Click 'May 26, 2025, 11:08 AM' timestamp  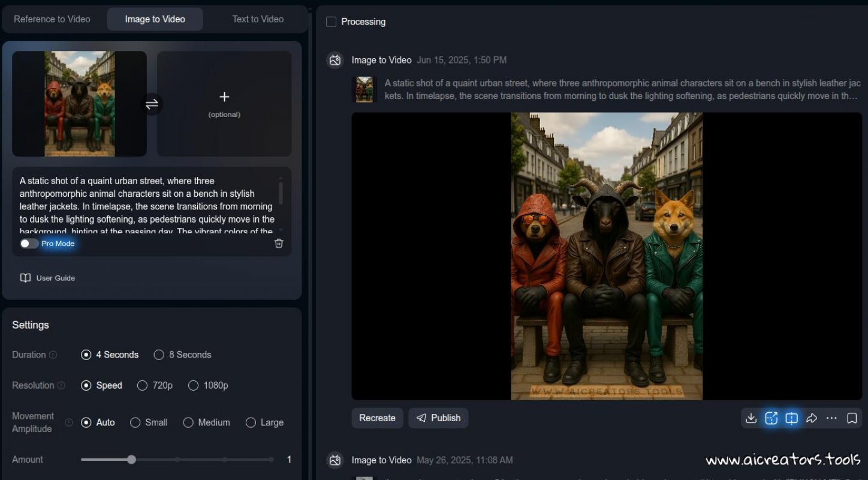click(x=465, y=460)
